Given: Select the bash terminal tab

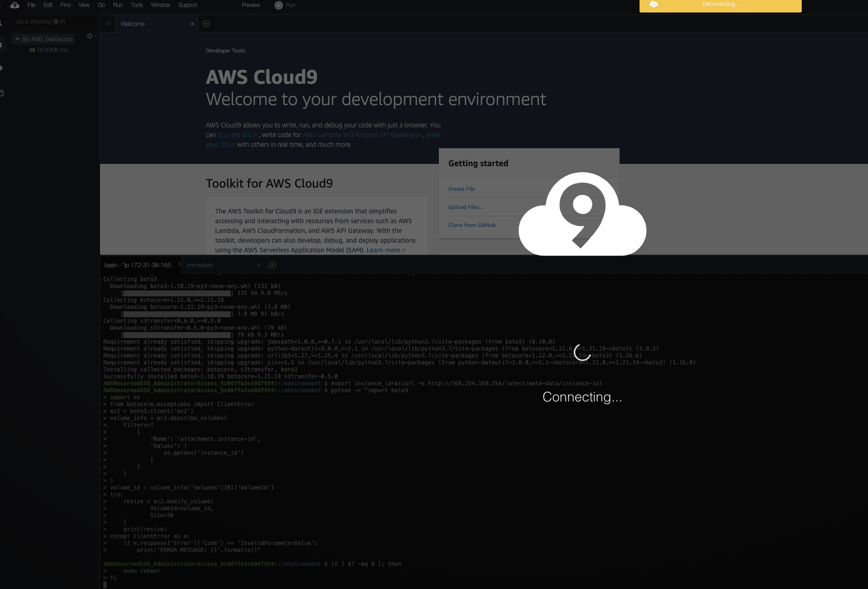Looking at the screenshot, I should (140, 265).
